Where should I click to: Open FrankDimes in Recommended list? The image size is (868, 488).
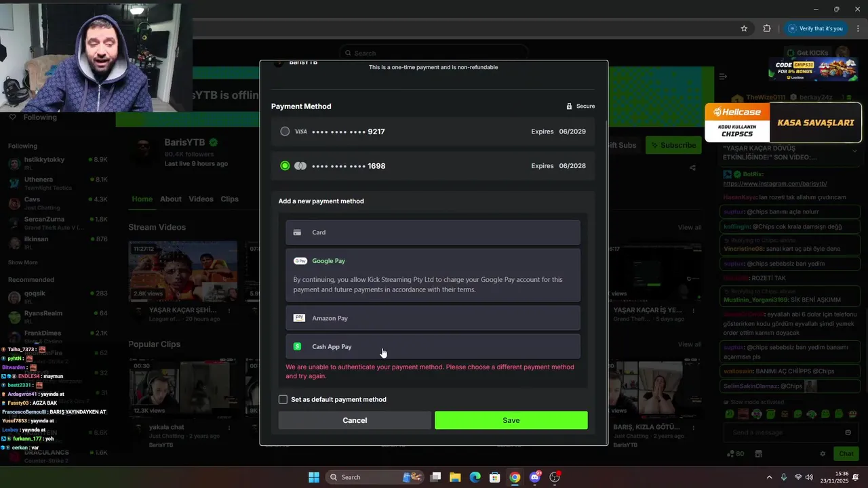tap(58, 336)
